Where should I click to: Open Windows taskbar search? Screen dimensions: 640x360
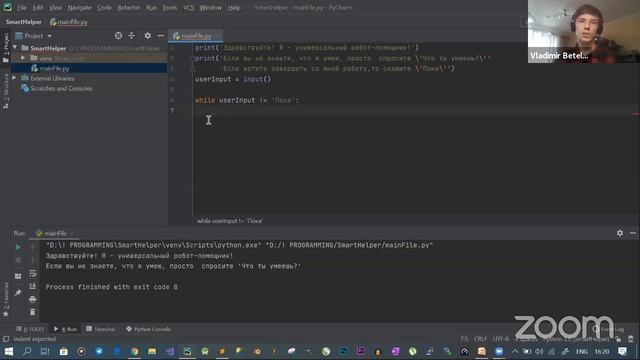pyautogui.click(x=27, y=351)
